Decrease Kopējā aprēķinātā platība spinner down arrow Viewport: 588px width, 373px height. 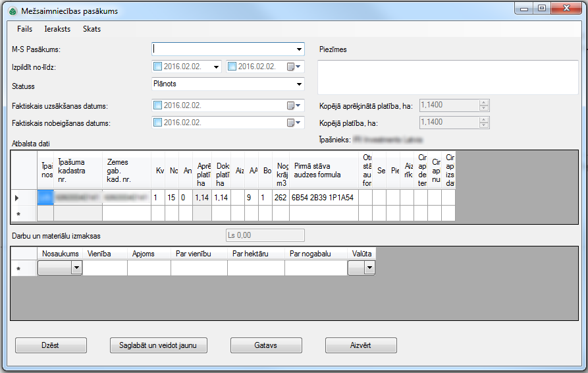(x=484, y=108)
